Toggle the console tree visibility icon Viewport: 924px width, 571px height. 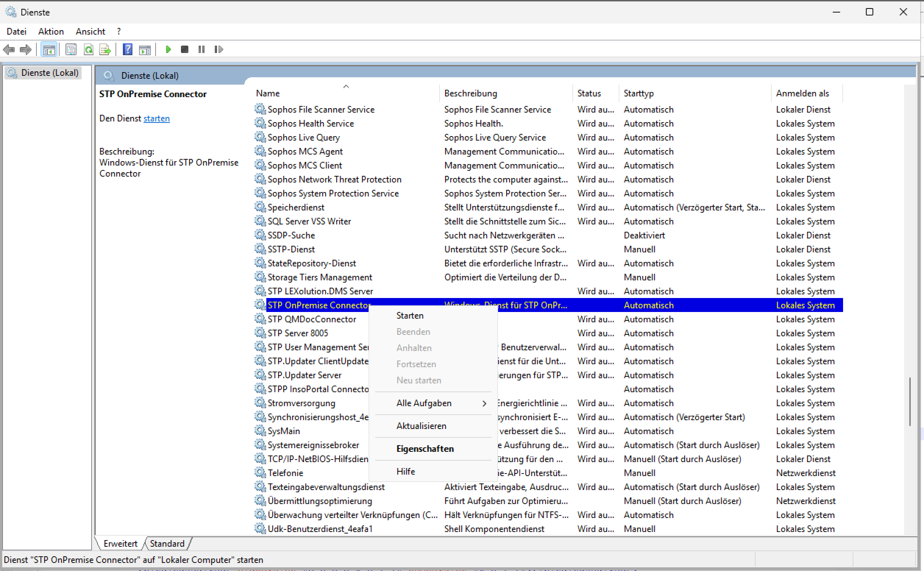pos(49,49)
